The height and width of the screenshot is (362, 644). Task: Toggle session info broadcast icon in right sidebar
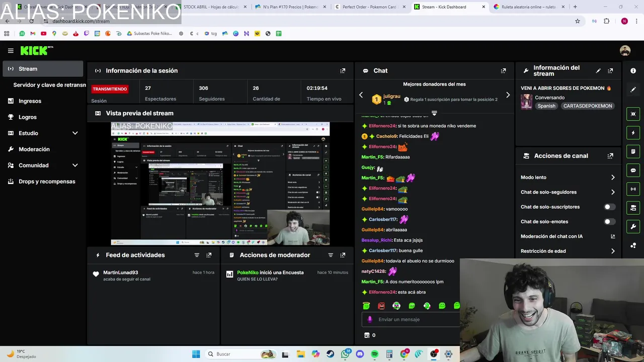point(633,189)
